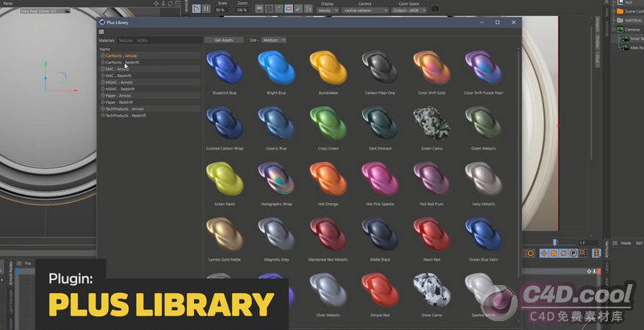Select the Holographic Wrap material swatch

coord(276,178)
